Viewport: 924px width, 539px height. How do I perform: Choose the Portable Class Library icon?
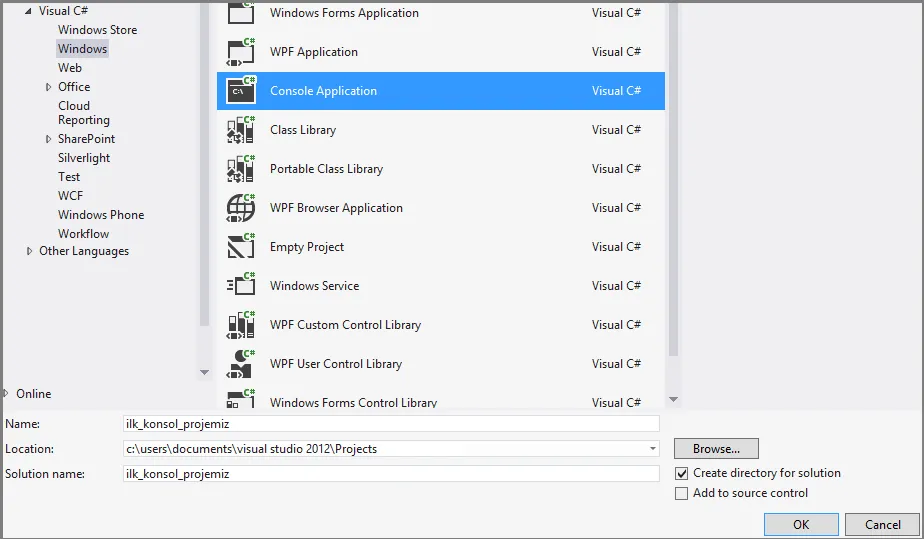tap(241, 169)
